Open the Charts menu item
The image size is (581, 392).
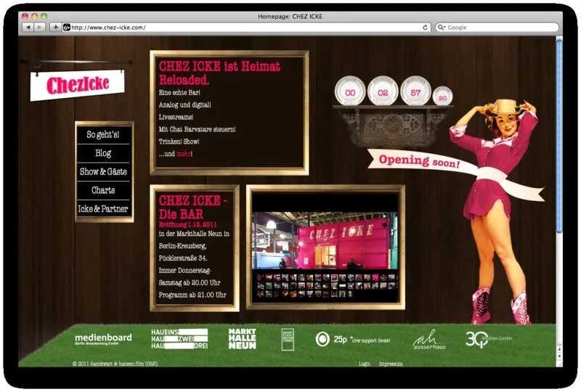point(103,190)
